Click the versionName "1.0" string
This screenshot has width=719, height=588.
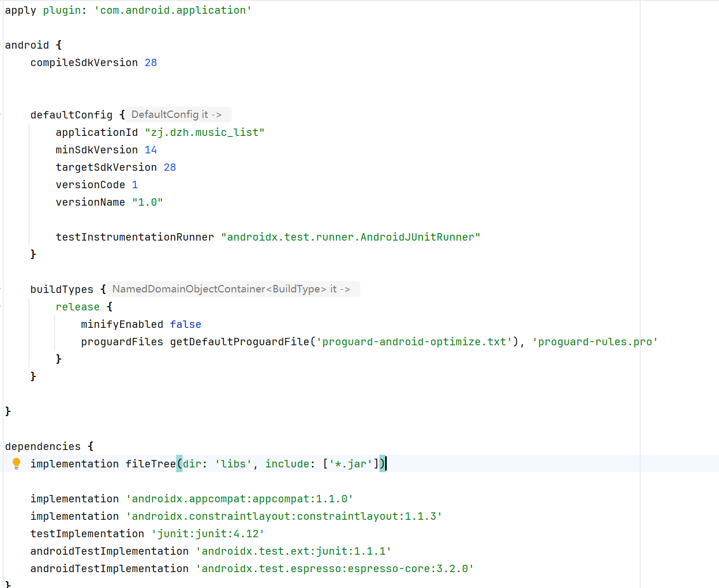[x=148, y=202]
